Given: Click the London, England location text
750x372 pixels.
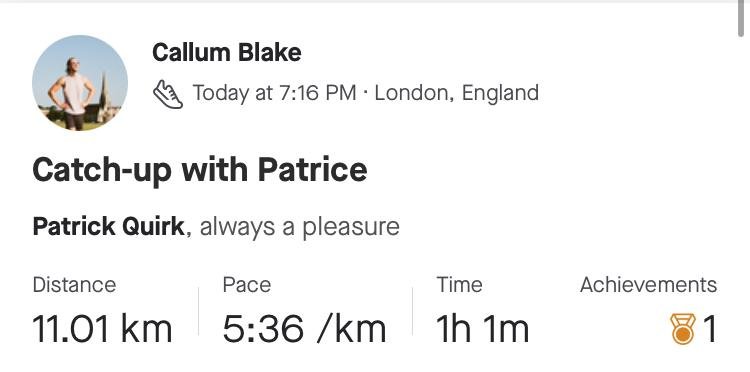Looking at the screenshot, I should coord(457,92).
